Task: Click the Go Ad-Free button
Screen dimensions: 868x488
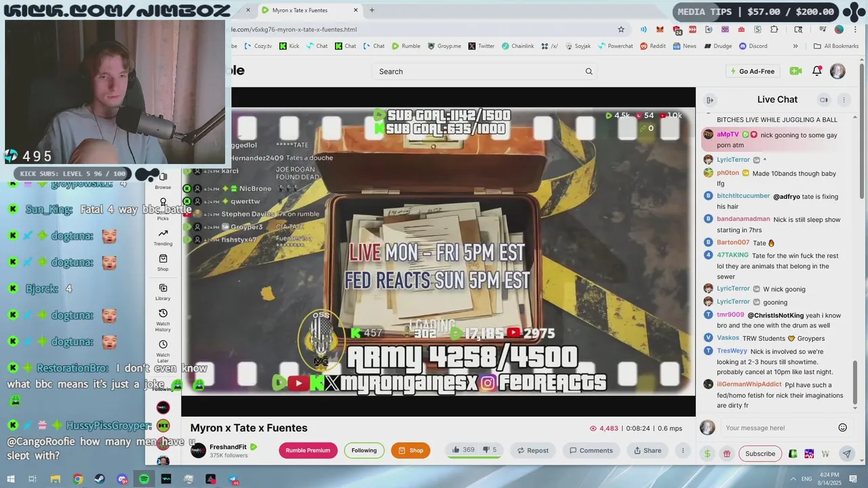Action: click(x=752, y=71)
